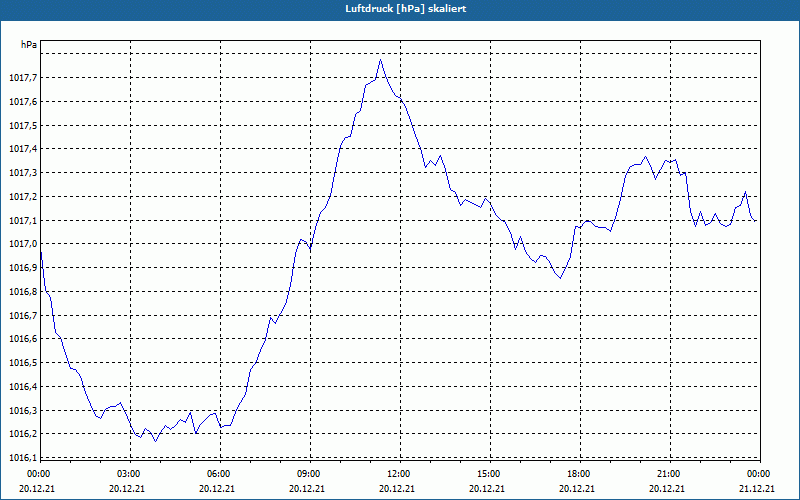Click the pressure curve peak near 11:20

pyautogui.click(x=381, y=60)
